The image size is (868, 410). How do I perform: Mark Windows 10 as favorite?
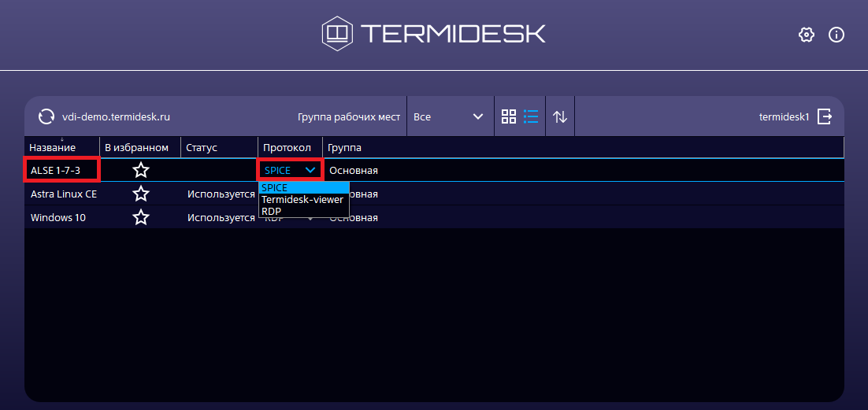pyautogui.click(x=141, y=217)
